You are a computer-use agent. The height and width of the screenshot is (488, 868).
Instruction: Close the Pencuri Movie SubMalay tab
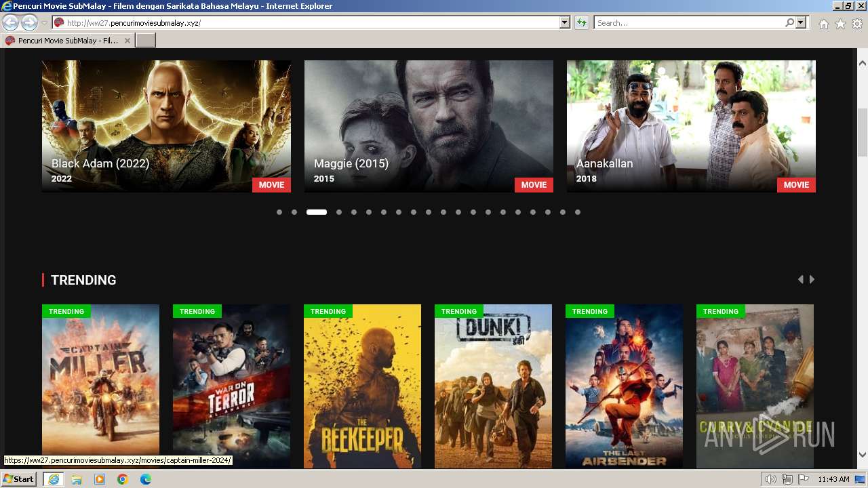[x=126, y=41]
